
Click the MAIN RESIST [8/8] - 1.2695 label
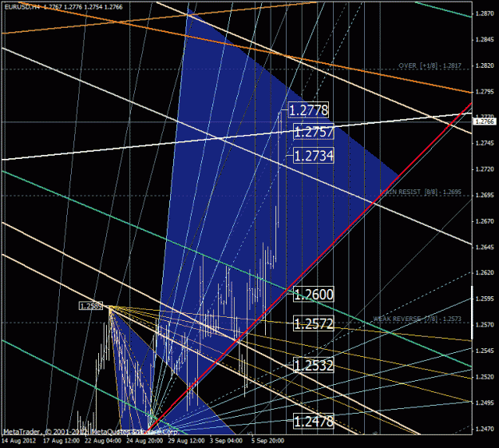(421, 192)
